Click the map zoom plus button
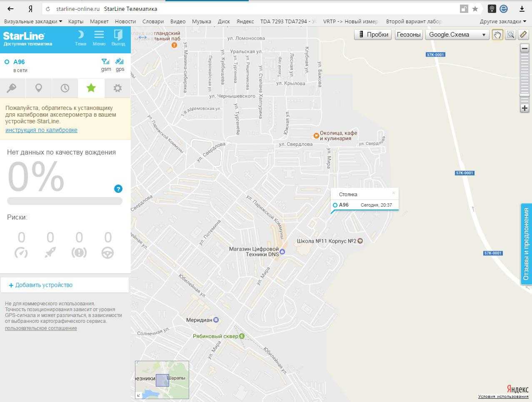 [x=525, y=108]
